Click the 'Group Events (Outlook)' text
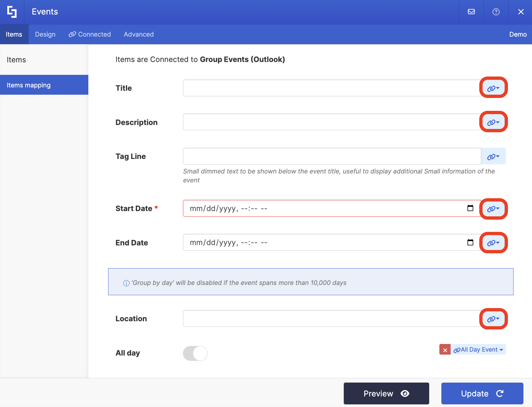Viewport: 532px width, 407px height. [243, 59]
